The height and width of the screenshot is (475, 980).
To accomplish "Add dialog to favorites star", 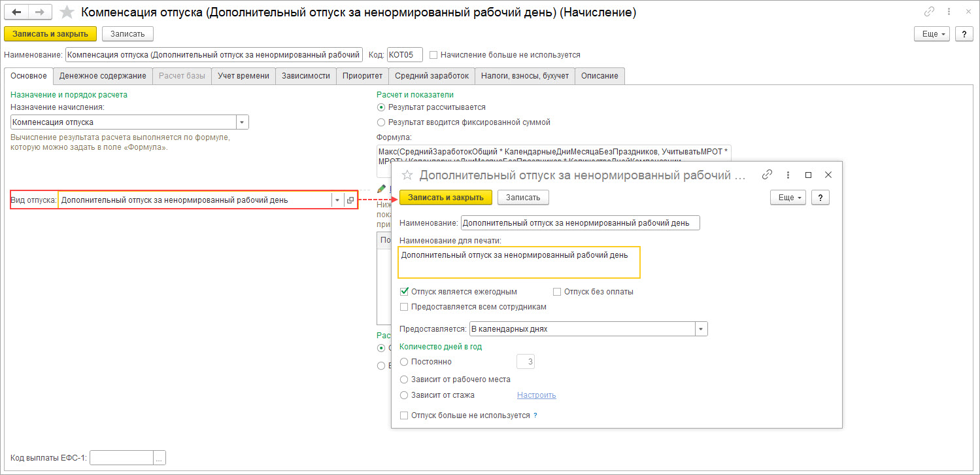I will coord(407,175).
